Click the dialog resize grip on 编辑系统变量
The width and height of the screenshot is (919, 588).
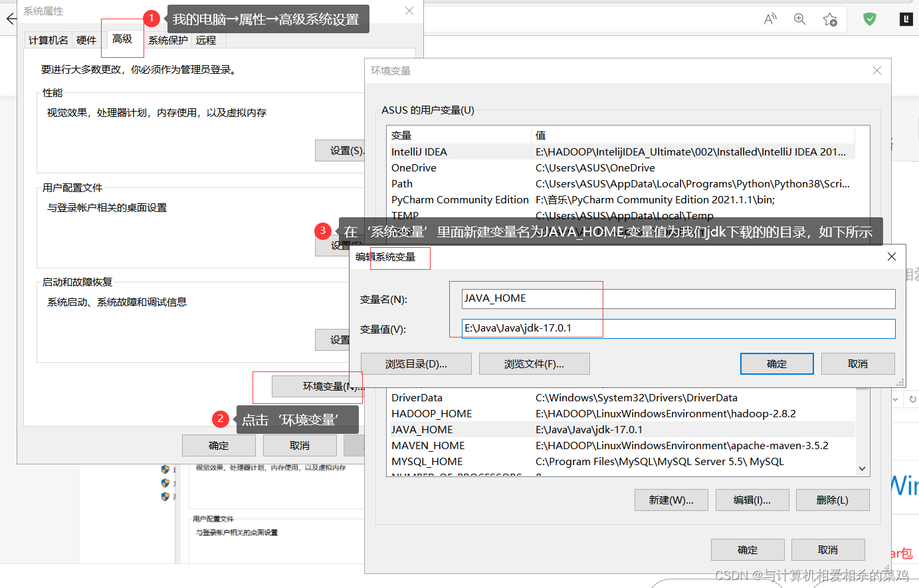(x=900, y=382)
